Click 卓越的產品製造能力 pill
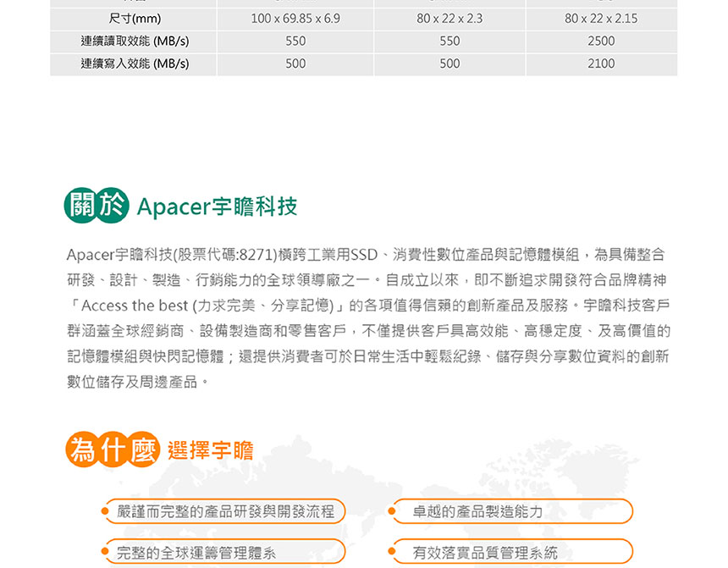Screen dimensions: 728x568 510,511
